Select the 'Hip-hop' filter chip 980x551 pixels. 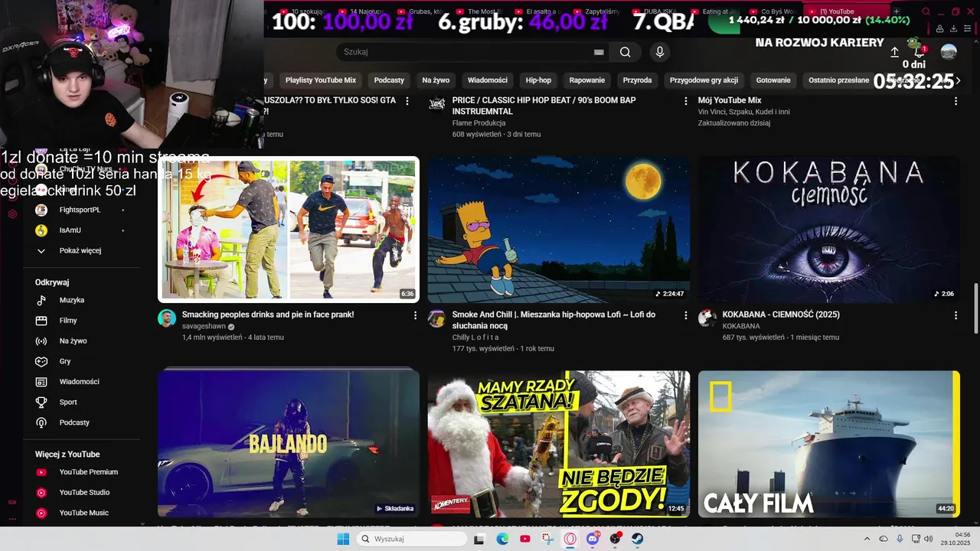tap(538, 80)
